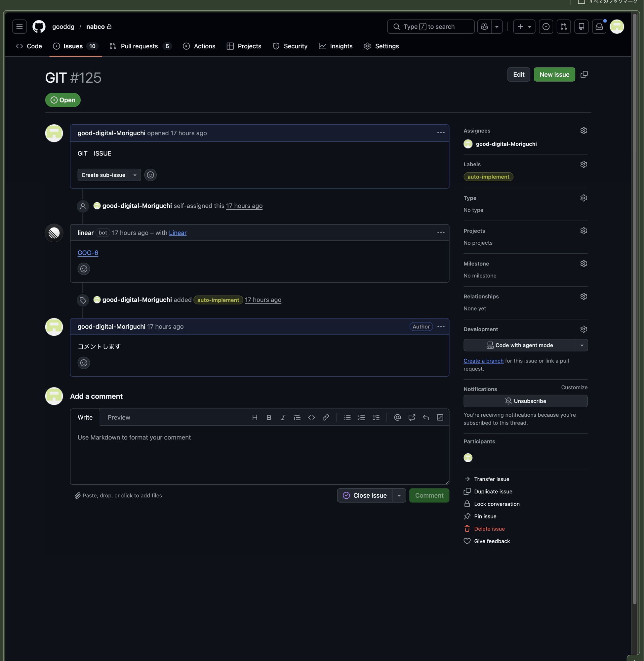The width and height of the screenshot is (644, 661).
Task: Unsubscribe from this issue thread
Action: tap(525, 401)
